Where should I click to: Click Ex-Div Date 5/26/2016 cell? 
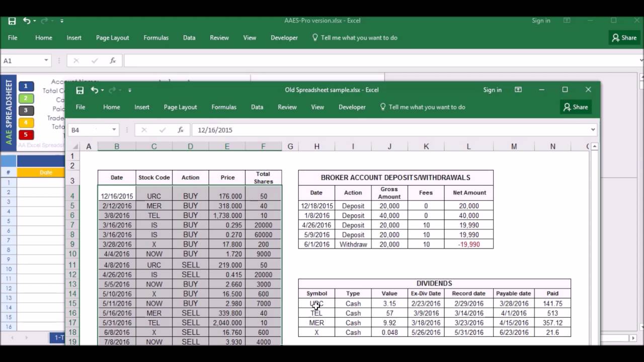click(x=426, y=332)
